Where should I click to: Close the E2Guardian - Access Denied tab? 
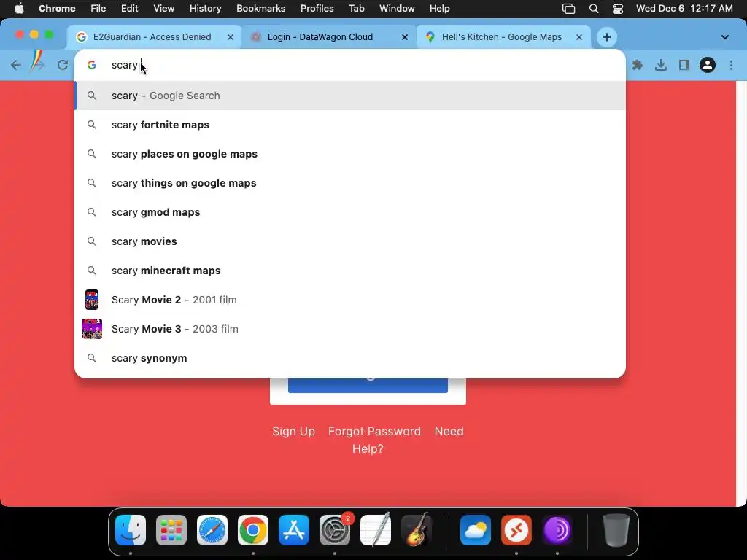point(230,37)
